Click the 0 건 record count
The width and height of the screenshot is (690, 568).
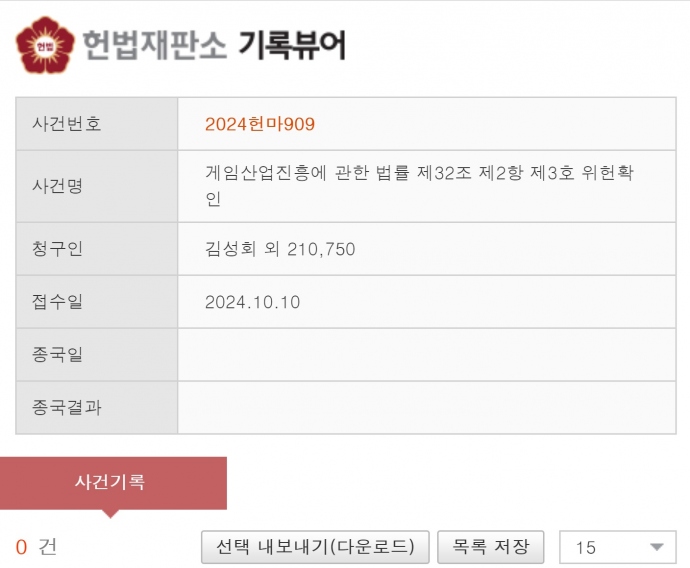click(36, 547)
